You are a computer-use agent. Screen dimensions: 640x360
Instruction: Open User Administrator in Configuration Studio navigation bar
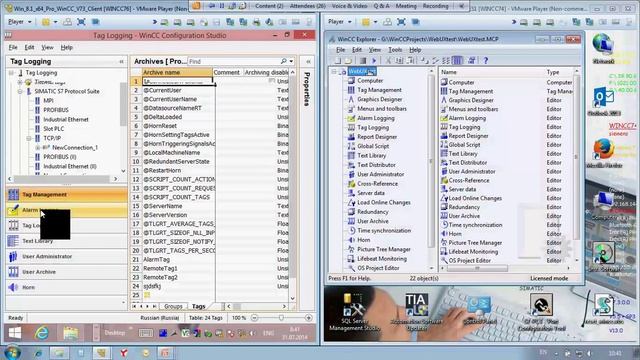point(67,256)
